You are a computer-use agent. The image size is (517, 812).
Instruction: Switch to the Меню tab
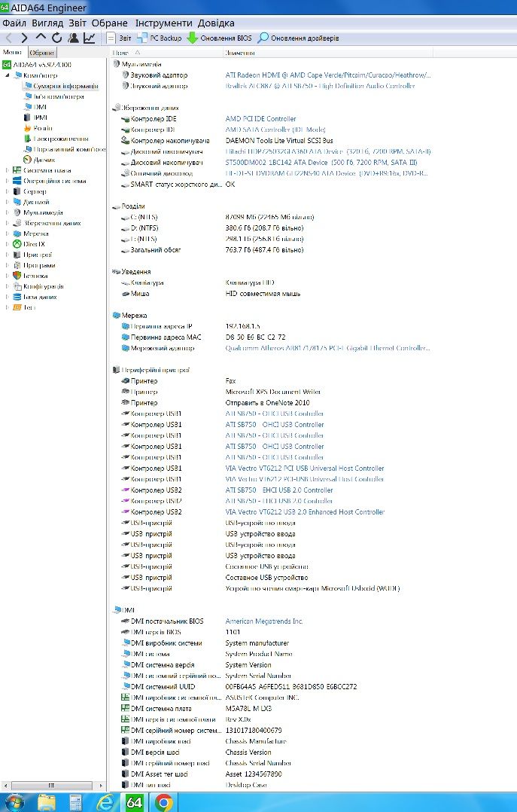click(x=13, y=52)
